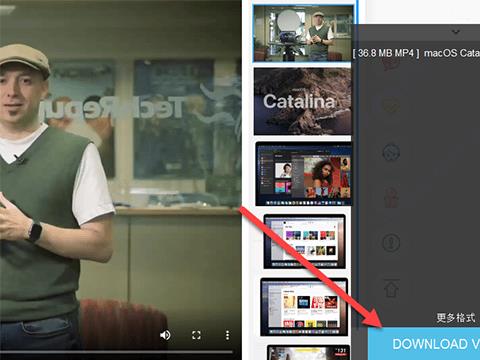The image size is (480, 360).
Task: Click the dimmed red chat bubble icon
Action: [391, 63]
